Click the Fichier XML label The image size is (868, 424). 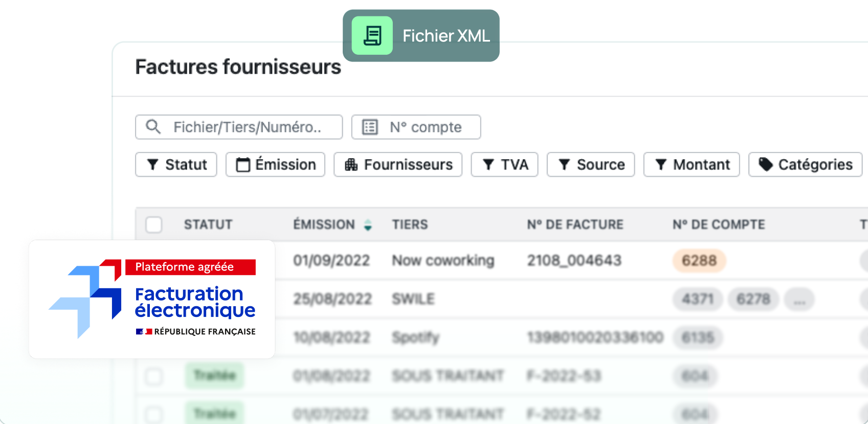coord(446,36)
